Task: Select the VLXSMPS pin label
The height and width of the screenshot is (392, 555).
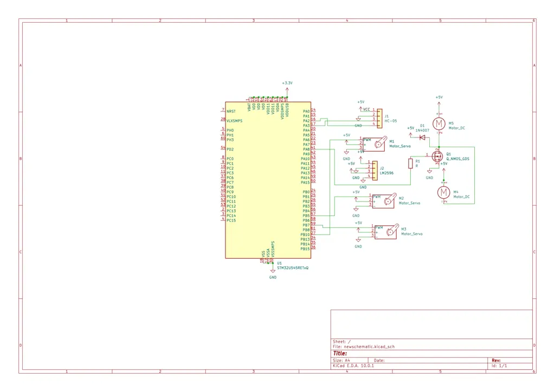Action: (x=234, y=121)
